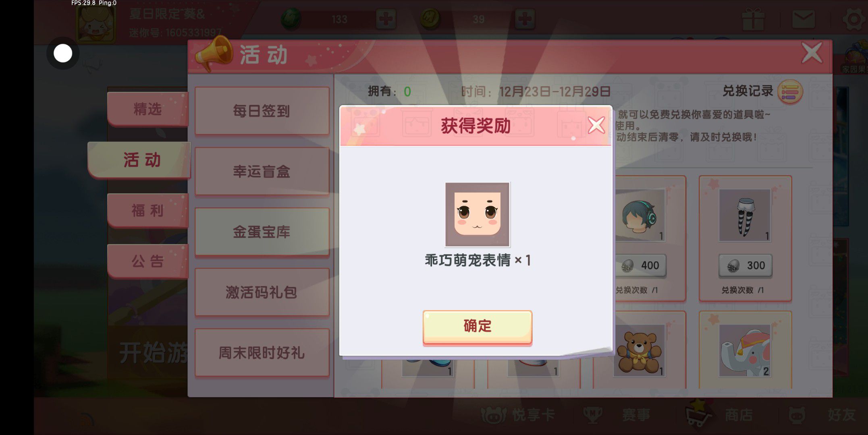
Task: Click the 确定 confirm button
Action: point(477,327)
